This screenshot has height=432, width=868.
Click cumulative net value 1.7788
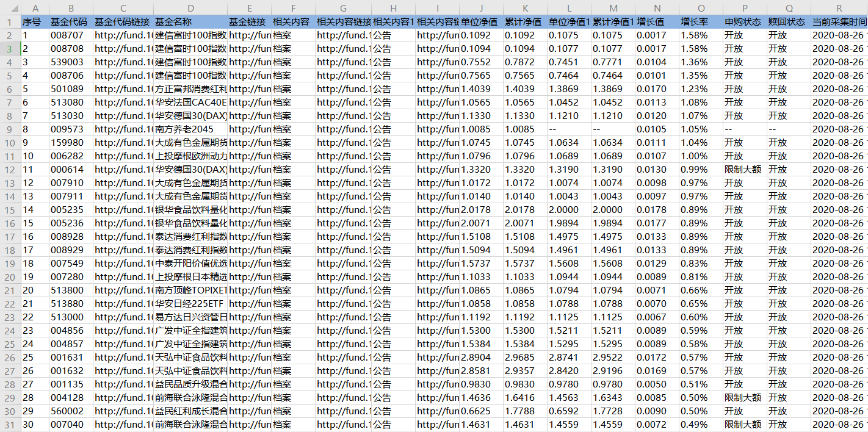[524, 411]
